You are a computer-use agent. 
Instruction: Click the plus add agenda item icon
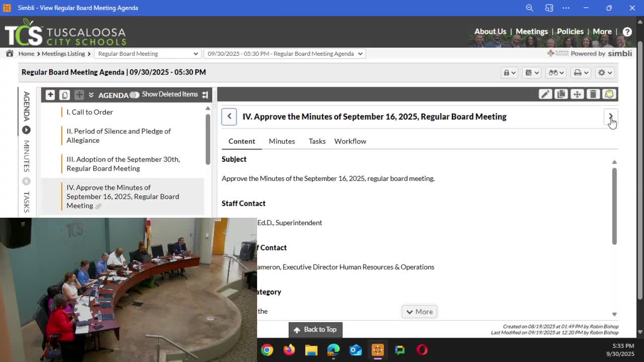(x=50, y=95)
